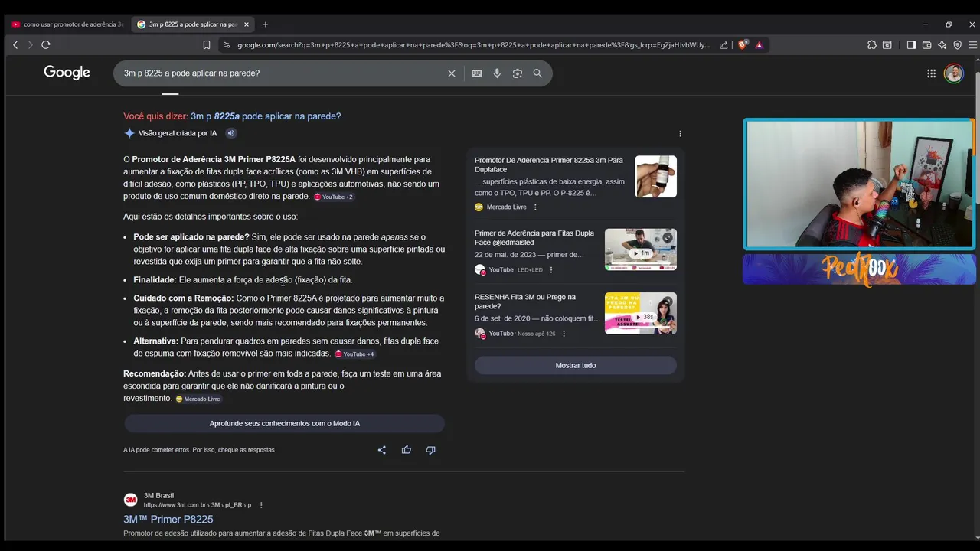Screen dimensions: 980x551
Task: Open the browser hamburger main menu
Action: [972, 45]
